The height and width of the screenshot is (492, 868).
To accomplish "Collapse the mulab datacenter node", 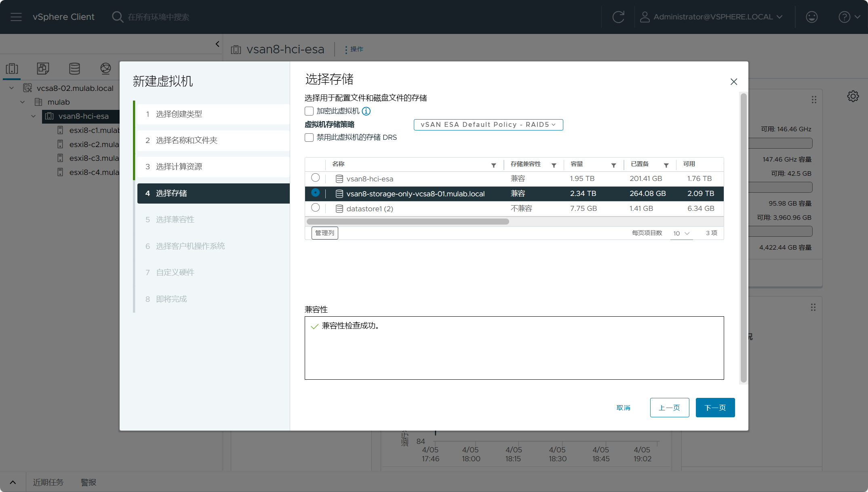I will [x=23, y=102].
